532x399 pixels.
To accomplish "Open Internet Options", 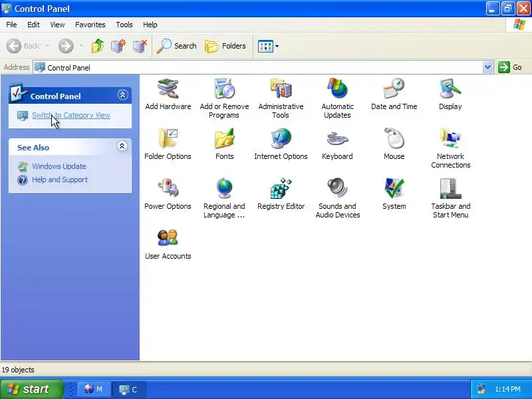I will [281, 144].
